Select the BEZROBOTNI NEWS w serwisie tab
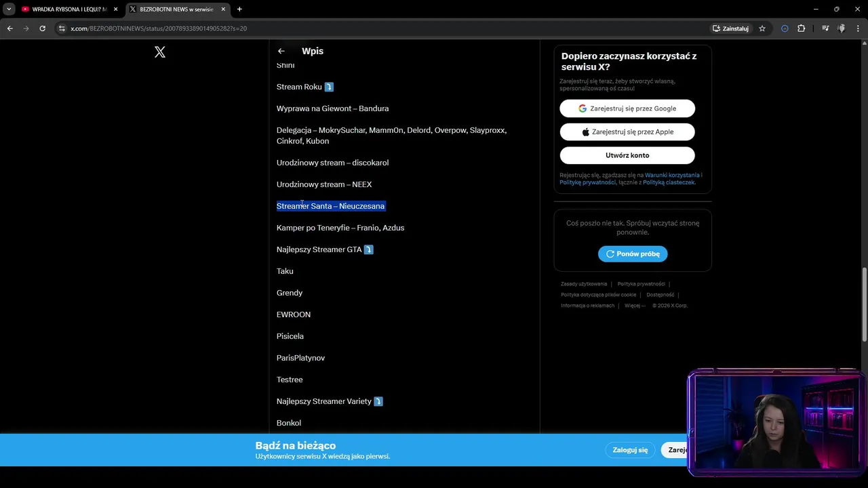868x488 pixels. (x=176, y=9)
